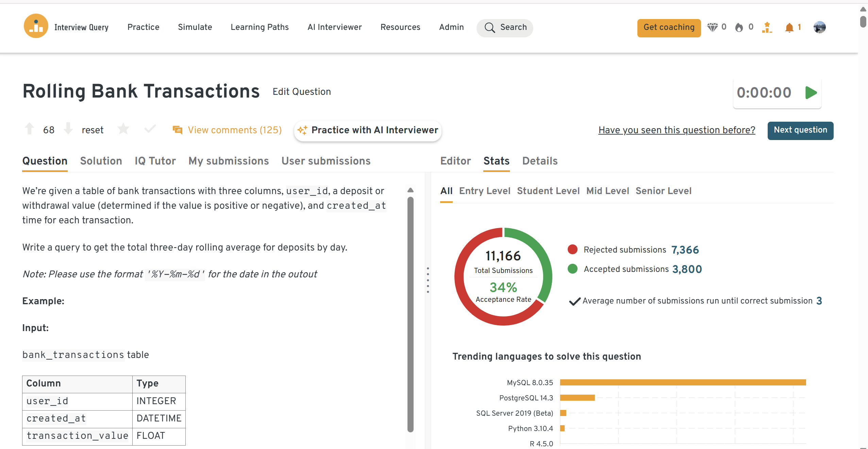Open user profile avatar
The height and width of the screenshot is (449, 868).
(819, 27)
